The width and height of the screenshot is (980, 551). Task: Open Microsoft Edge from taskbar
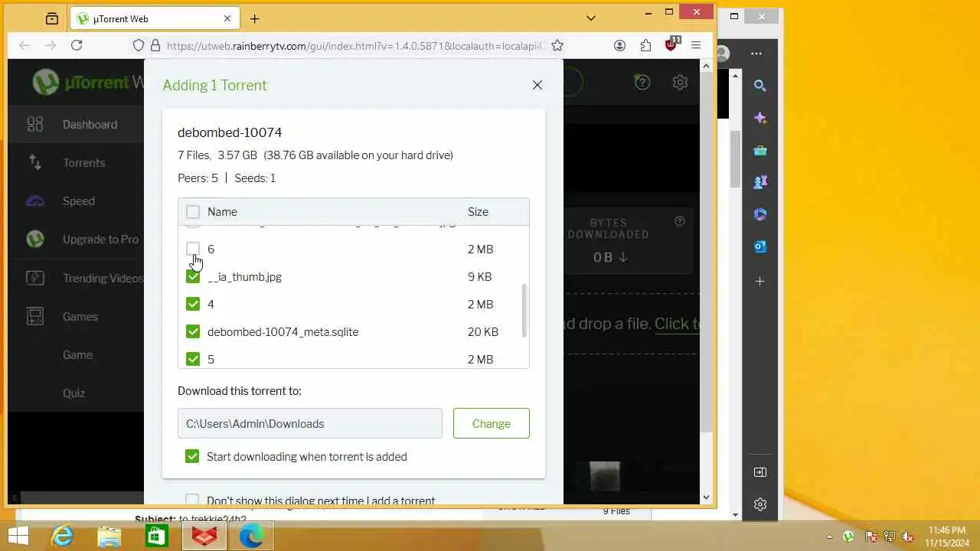251,536
